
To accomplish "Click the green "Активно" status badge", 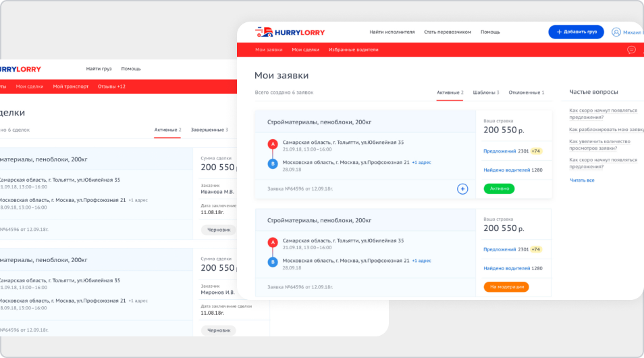I will click(x=499, y=189).
